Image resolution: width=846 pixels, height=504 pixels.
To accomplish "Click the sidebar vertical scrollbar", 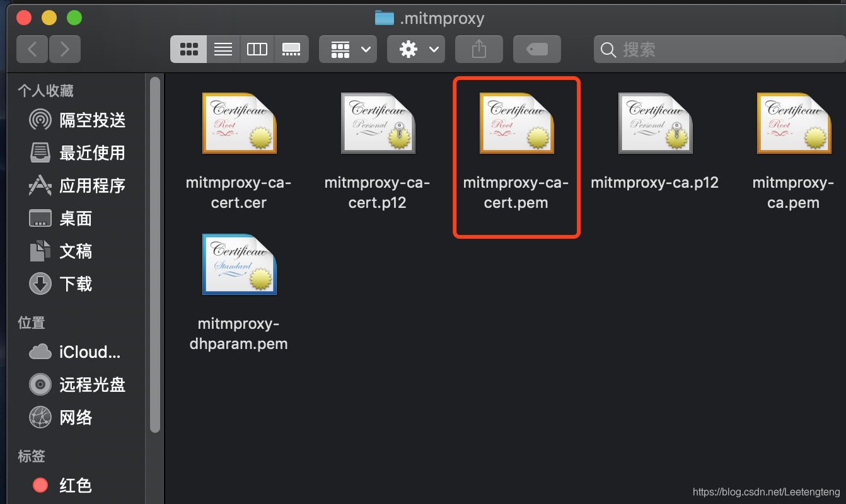I will (x=155, y=253).
